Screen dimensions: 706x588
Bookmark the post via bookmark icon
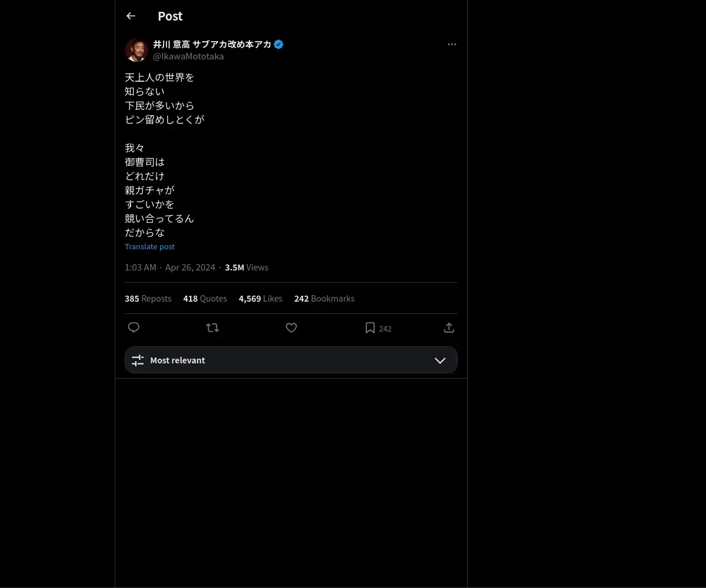pyautogui.click(x=370, y=328)
